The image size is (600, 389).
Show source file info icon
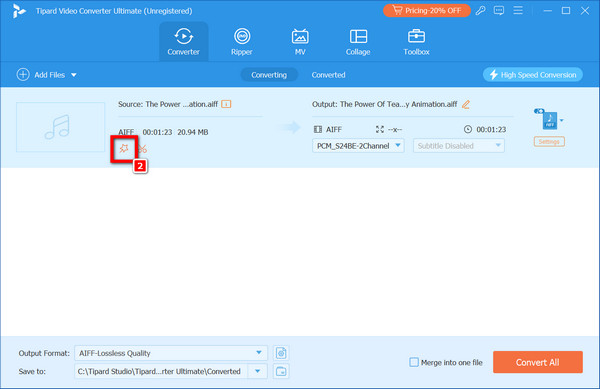coord(226,104)
